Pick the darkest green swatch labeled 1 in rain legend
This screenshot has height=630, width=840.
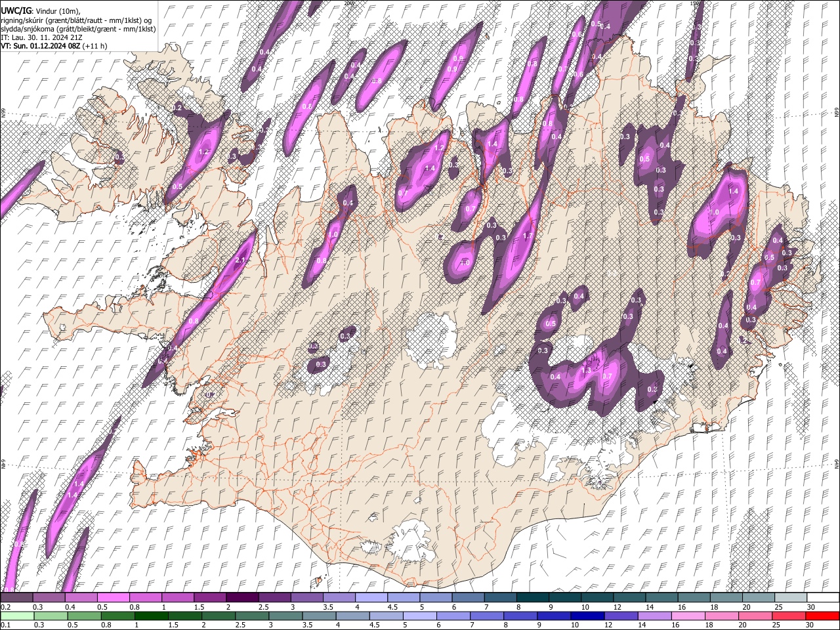coord(150,616)
